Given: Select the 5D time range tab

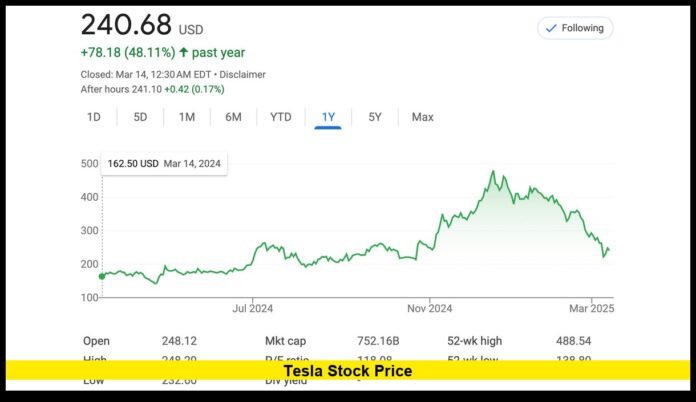Looking at the screenshot, I should click(x=140, y=117).
